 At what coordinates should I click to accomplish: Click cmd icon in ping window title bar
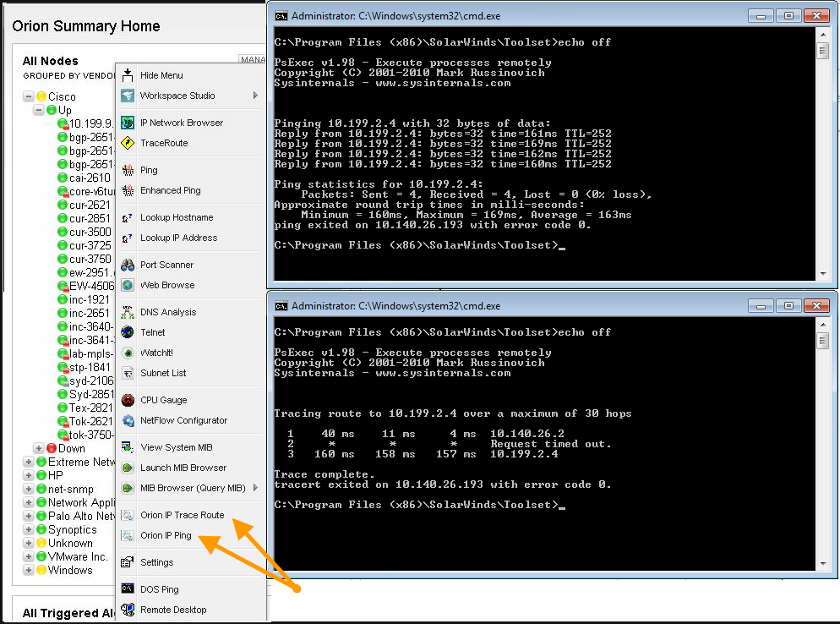pyautogui.click(x=281, y=16)
